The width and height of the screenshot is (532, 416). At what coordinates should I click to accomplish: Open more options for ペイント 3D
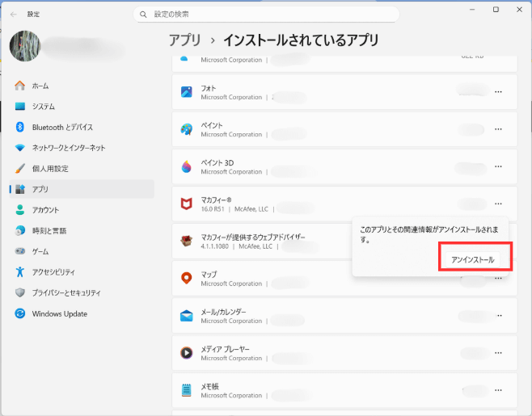click(x=498, y=166)
